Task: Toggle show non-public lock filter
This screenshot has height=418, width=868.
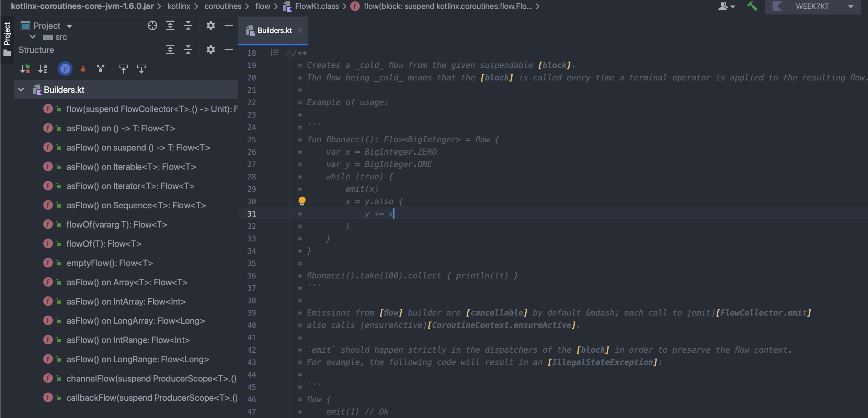Action: 83,69
